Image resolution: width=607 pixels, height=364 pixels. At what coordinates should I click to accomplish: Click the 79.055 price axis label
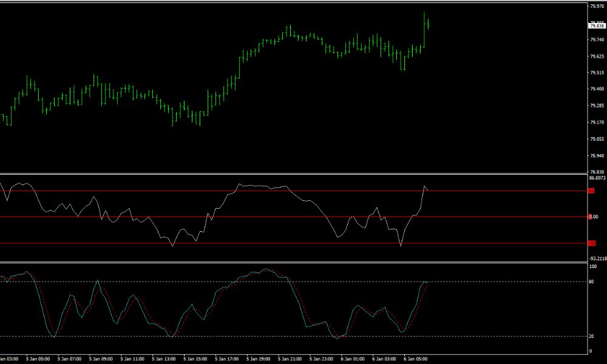click(597, 139)
